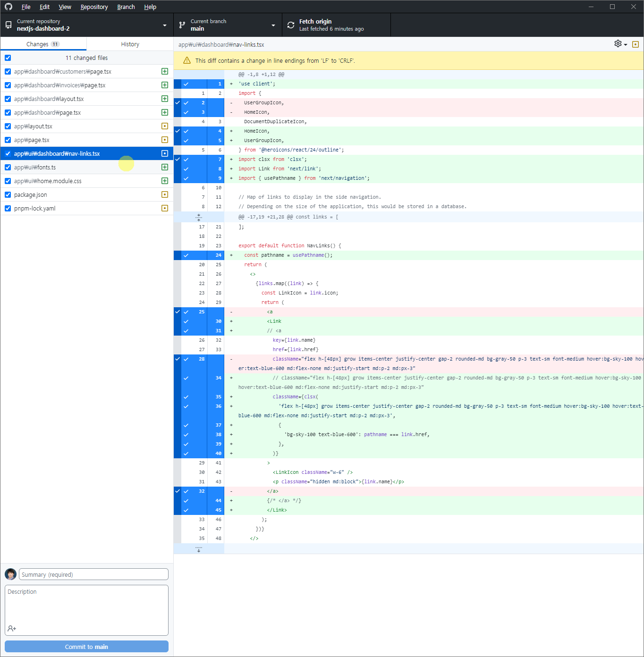644x657 pixels.
Task: Click the green added-file icon for customers page.tsx
Action: (x=164, y=71)
